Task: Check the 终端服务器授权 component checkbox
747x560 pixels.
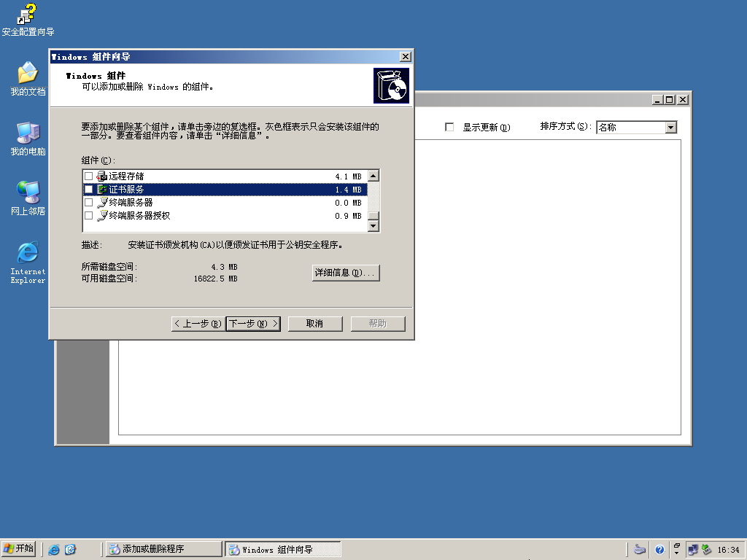Action: pos(88,216)
